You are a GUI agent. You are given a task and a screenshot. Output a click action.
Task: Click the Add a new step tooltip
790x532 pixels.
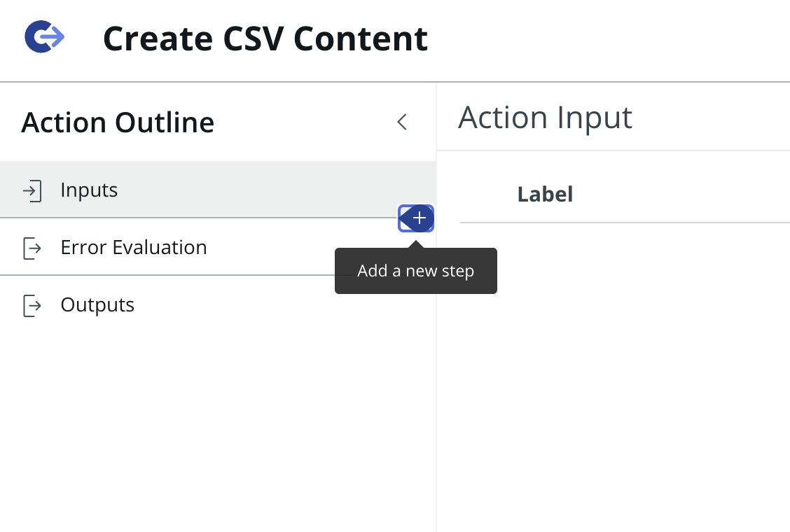click(415, 271)
